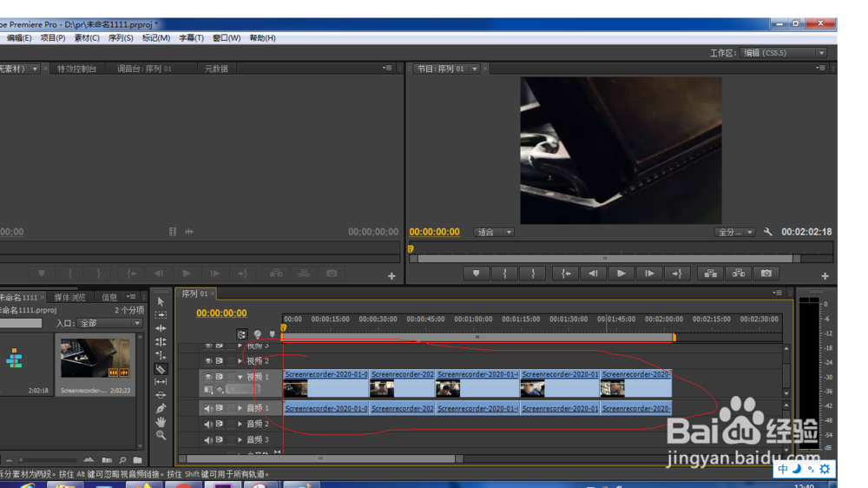Expand the 音频 1 track
Screen dimensions: 868x488
[x=240, y=408]
